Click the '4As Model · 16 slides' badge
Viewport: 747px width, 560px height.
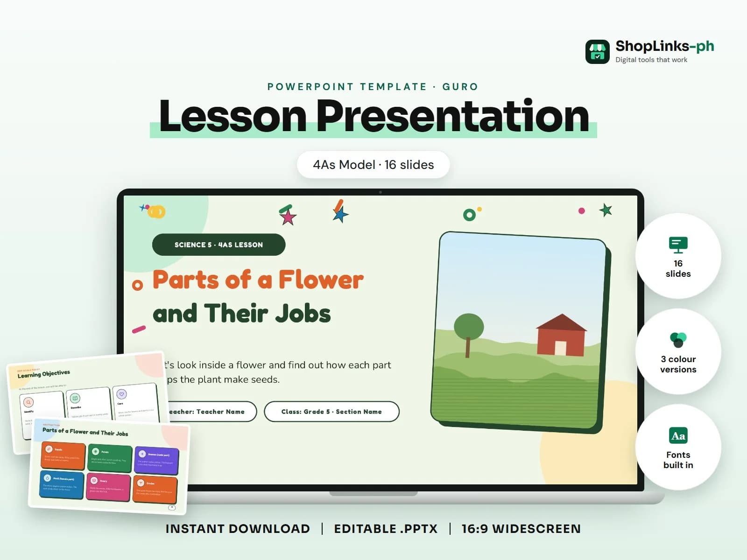(x=373, y=164)
